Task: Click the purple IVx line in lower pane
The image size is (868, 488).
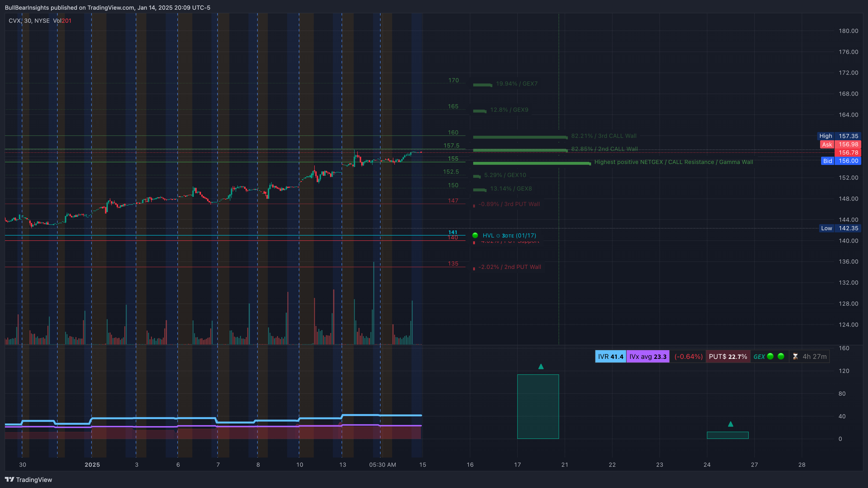Action: 213,426
